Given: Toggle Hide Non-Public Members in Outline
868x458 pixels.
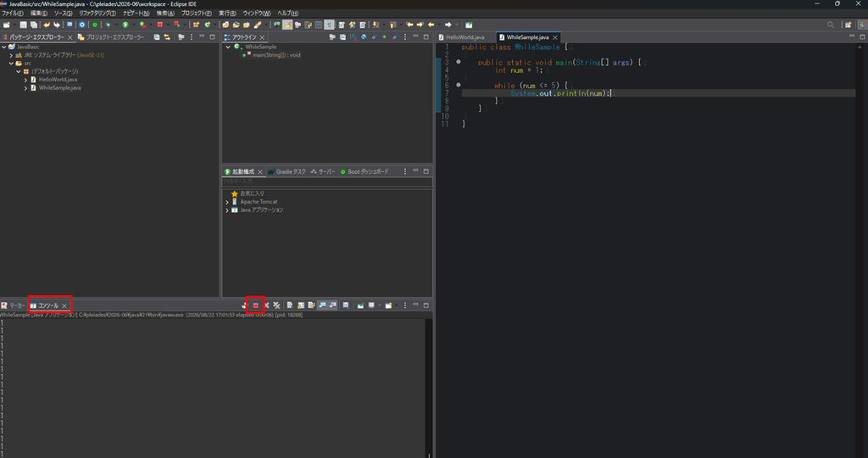Looking at the screenshot, I should pos(384,37).
